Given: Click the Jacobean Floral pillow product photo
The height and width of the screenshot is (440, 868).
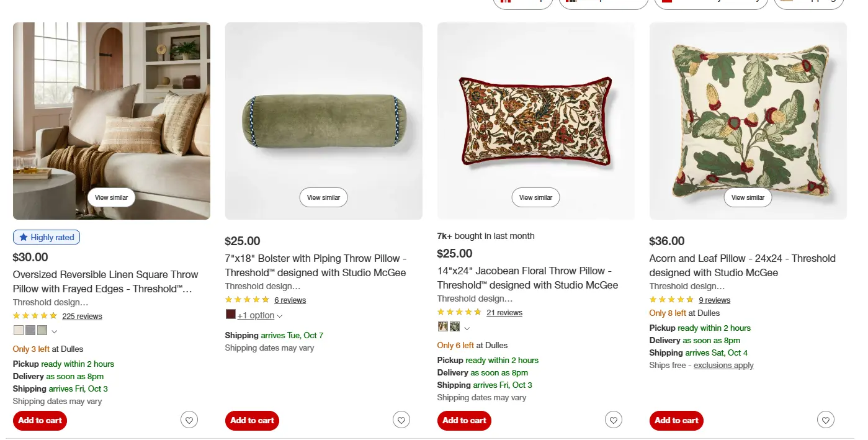Looking at the screenshot, I should point(535,120).
